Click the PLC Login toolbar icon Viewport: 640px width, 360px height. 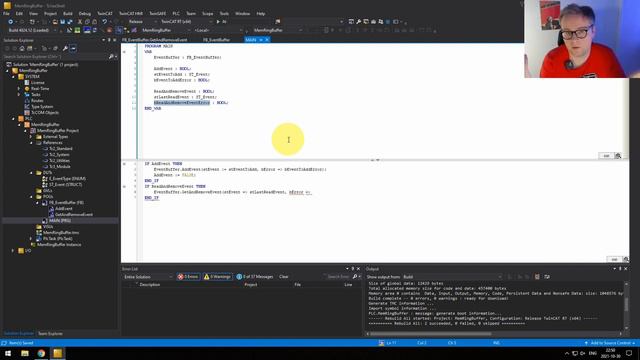(x=326, y=30)
